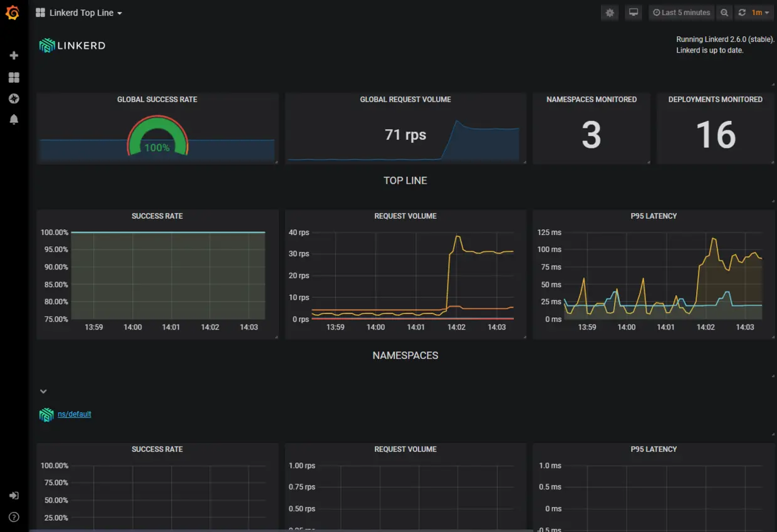Viewport: 777px width, 532px height.
Task: Follow the ns/default link
Action: click(x=74, y=414)
